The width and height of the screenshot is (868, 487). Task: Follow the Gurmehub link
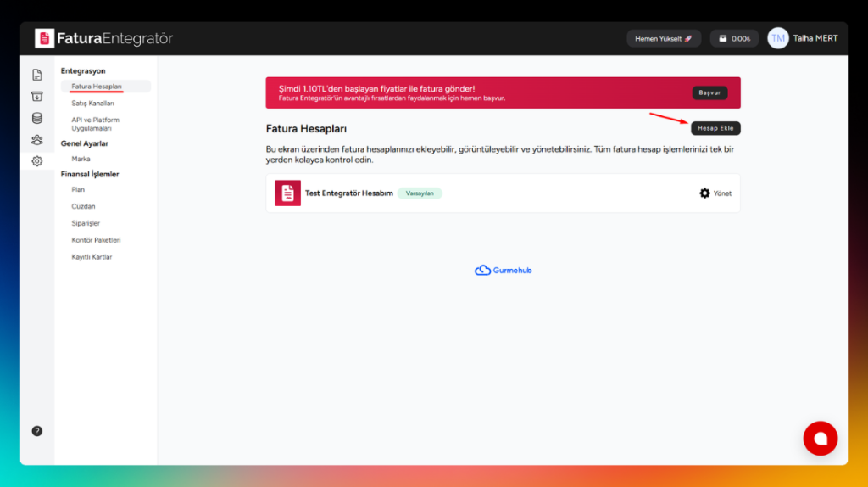(503, 271)
